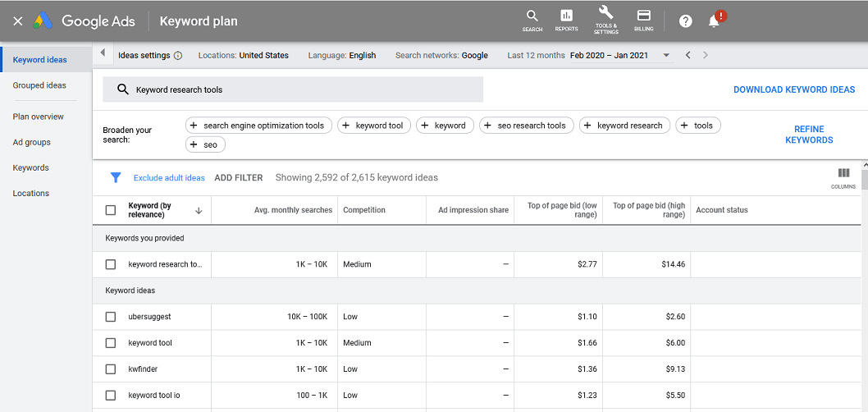Screen dimensions: 868x412
Task: Open the Help question mark icon
Action: tap(686, 21)
